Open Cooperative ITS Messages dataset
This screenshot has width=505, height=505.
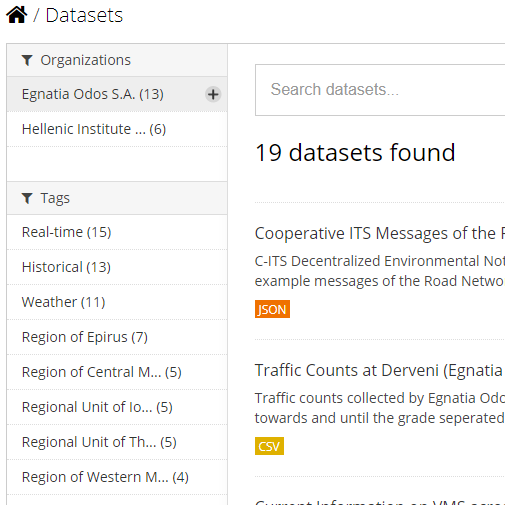click(x=380, y=233)
